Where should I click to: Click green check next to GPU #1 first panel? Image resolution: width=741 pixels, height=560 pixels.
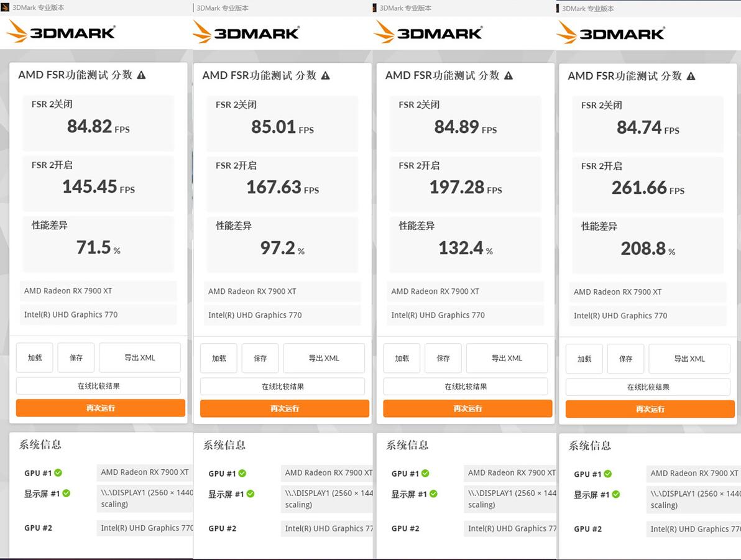(58, 472)
